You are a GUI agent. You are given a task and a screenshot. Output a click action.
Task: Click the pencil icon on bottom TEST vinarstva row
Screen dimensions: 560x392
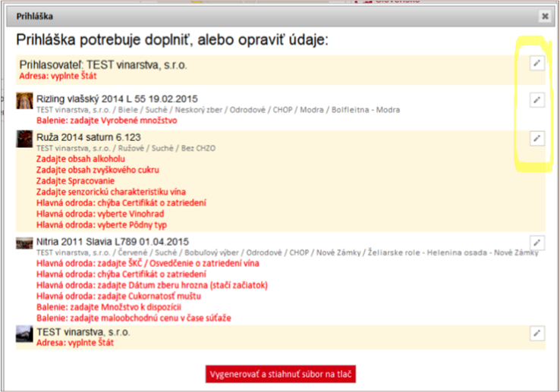[536, 334]
